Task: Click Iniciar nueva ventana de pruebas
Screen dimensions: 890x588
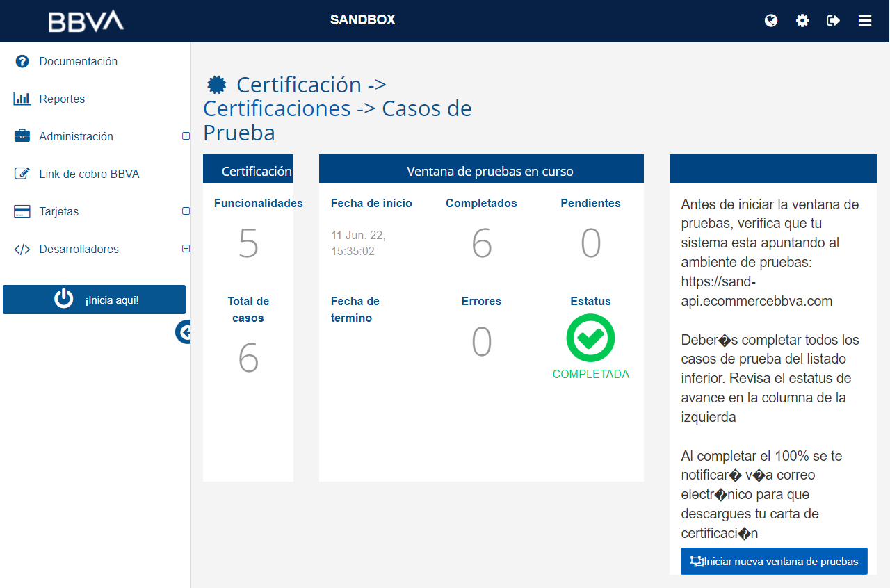Action: pos(774,562)
